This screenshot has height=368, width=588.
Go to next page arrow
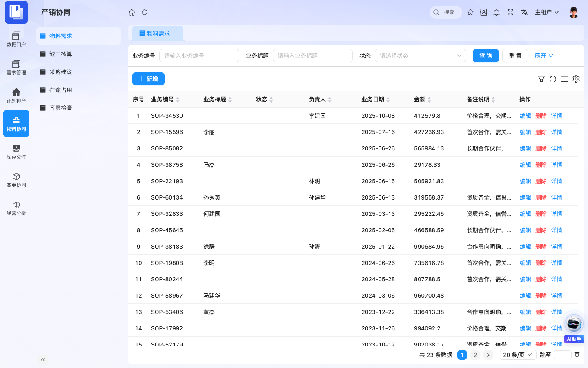pos(488,355)
